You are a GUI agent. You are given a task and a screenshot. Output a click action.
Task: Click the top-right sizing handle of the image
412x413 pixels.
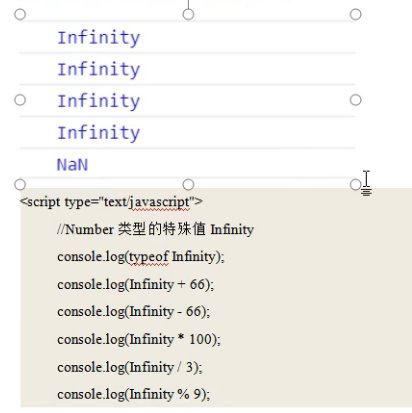356,14
